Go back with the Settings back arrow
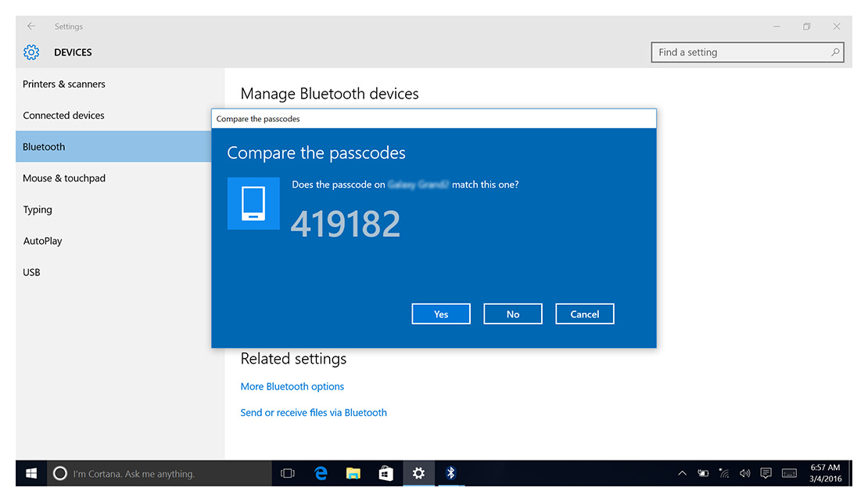Image resolution: width=868 pixels, height=502 pixels. 31,26
